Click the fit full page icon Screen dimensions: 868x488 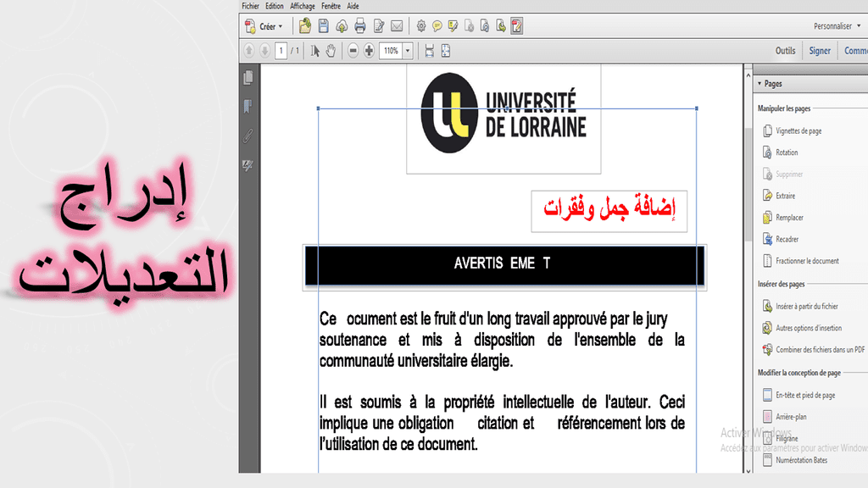click(x=446, y=51)
